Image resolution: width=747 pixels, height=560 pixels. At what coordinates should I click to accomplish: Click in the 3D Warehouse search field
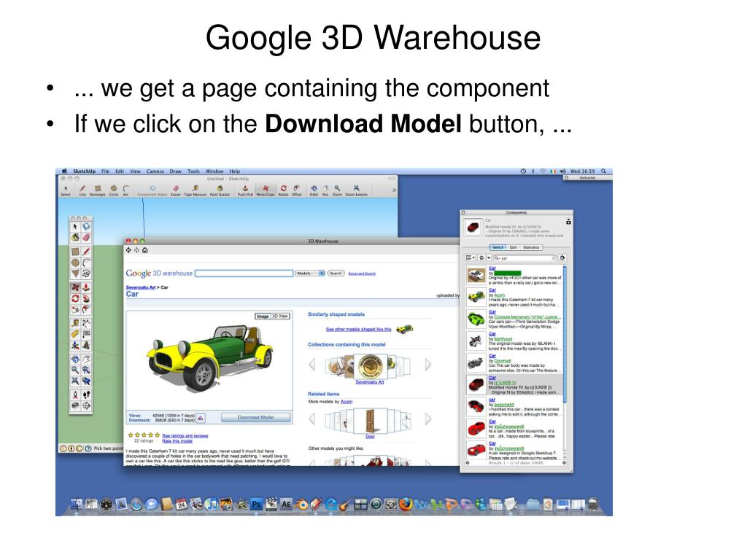244,273
